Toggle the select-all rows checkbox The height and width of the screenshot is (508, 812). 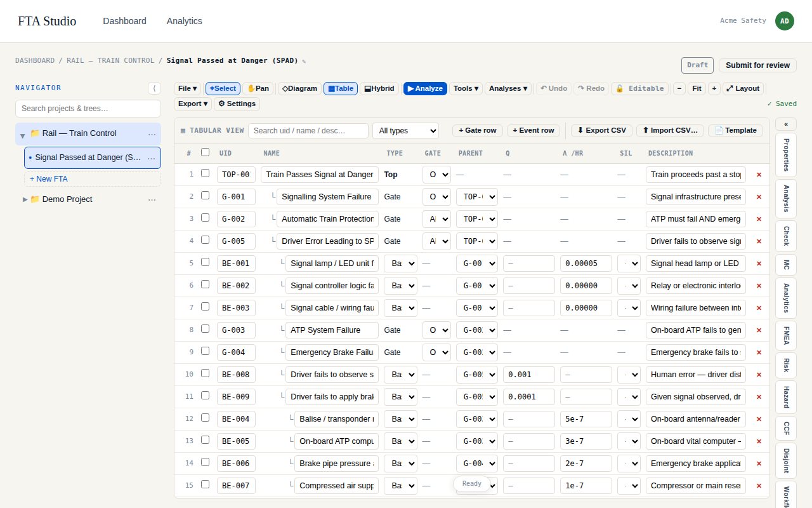(205, 152)
